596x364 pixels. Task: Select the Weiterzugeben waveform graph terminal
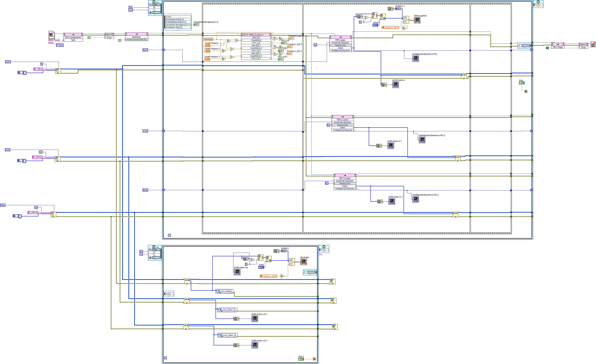[x=417, y=20]
